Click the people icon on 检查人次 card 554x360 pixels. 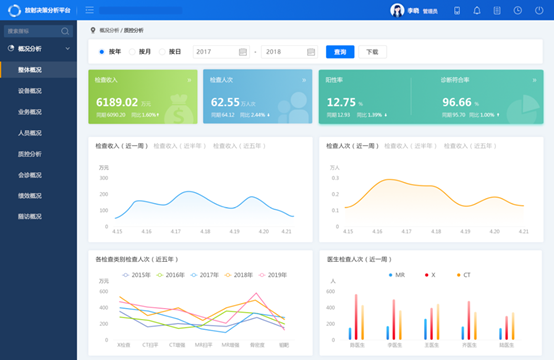293,108
